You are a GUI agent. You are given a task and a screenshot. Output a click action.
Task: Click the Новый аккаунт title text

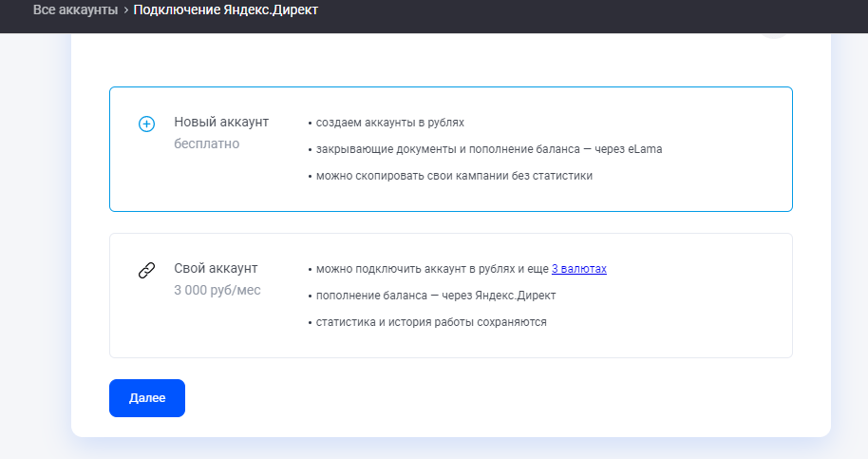(x=221, y=123)
